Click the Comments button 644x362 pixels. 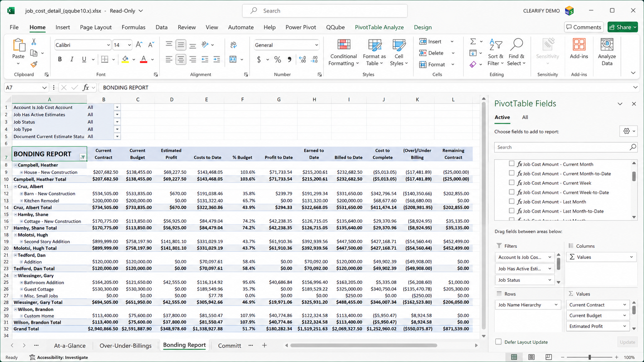click(584, 27)
